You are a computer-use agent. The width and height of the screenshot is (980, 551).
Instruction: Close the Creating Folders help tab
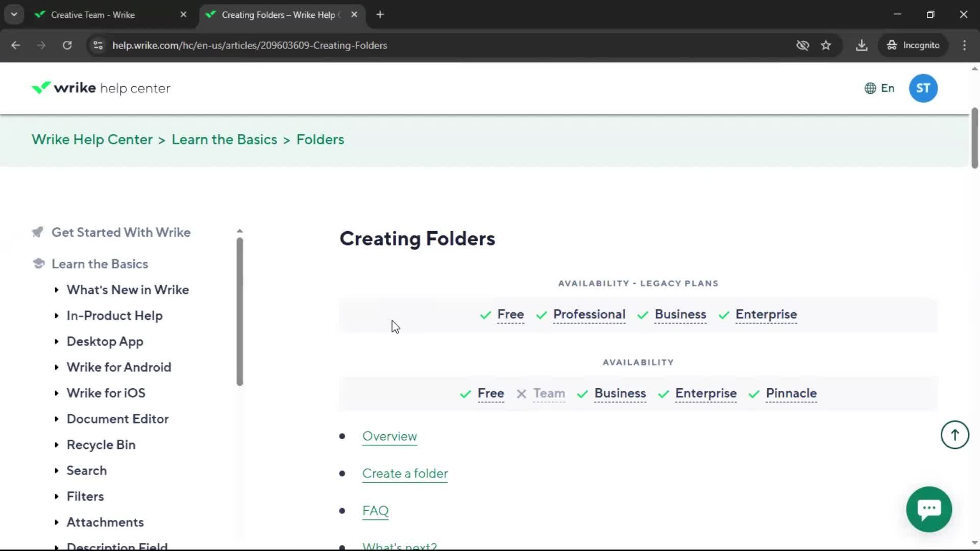(354, 15)
